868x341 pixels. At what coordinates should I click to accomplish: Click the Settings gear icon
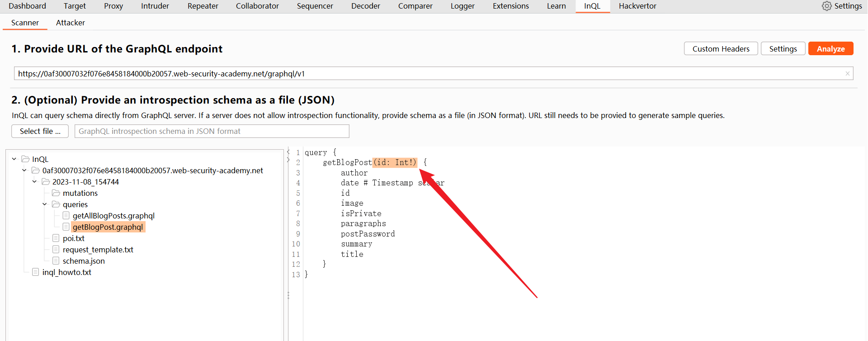point(826,6)
